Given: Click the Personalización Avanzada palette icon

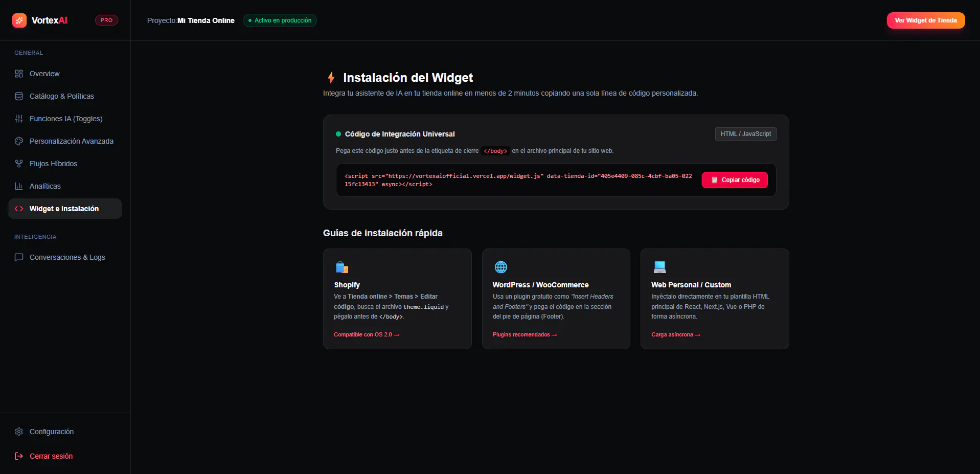Looking at the screenshot, I should click(19, 141).
